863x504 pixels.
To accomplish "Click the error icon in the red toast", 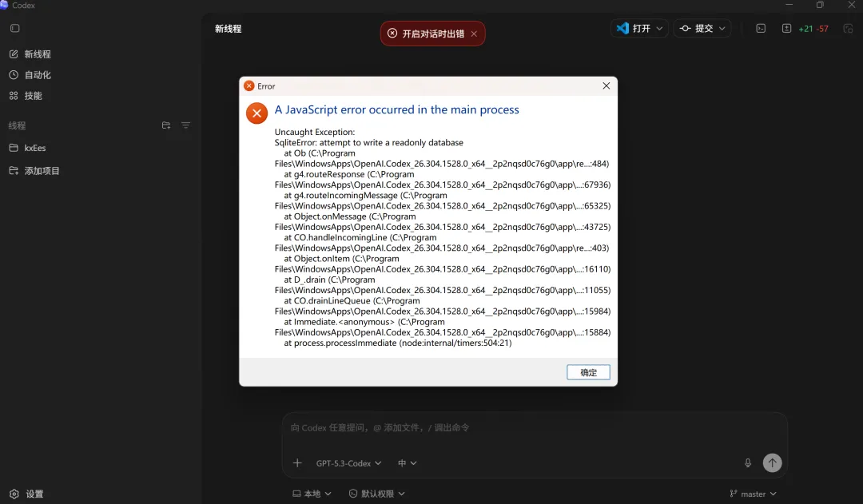I will (x=392, y=33).
